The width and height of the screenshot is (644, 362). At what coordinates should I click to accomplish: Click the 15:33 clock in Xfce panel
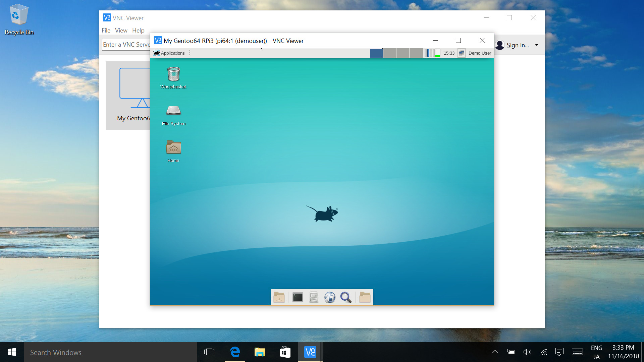[x=449, y=53]
